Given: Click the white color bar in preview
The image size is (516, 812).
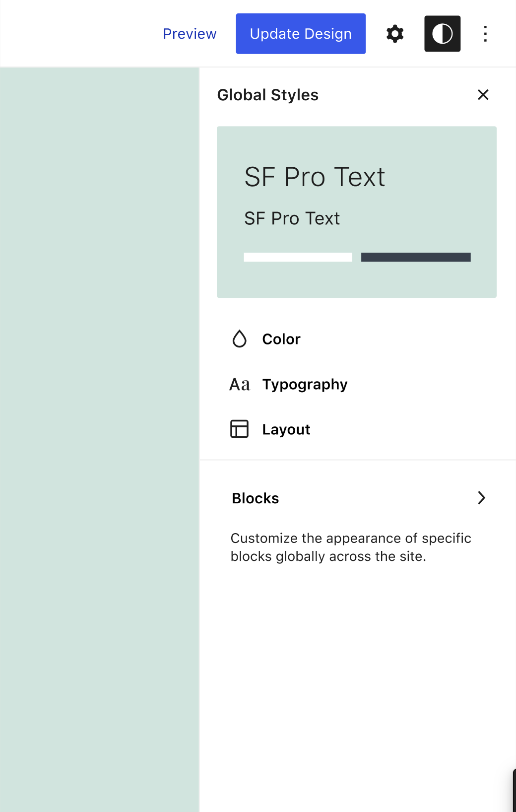Looking at the screenshot, I should (x=298, y=257).
